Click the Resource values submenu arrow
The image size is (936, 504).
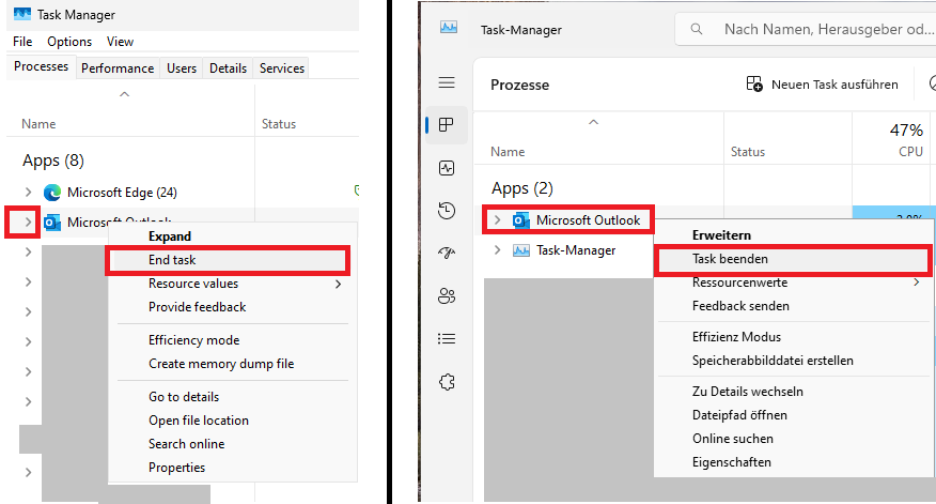338,284
